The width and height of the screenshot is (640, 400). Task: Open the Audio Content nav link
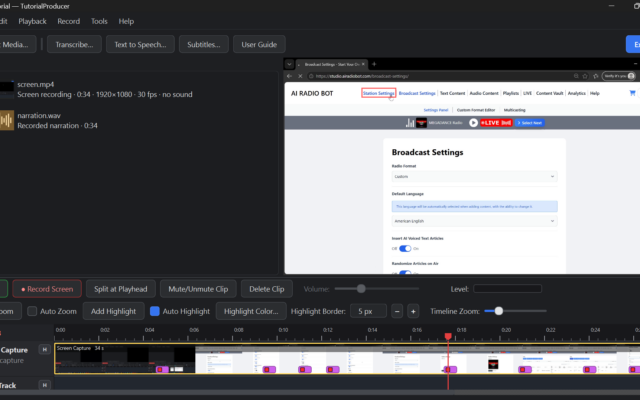484,93
